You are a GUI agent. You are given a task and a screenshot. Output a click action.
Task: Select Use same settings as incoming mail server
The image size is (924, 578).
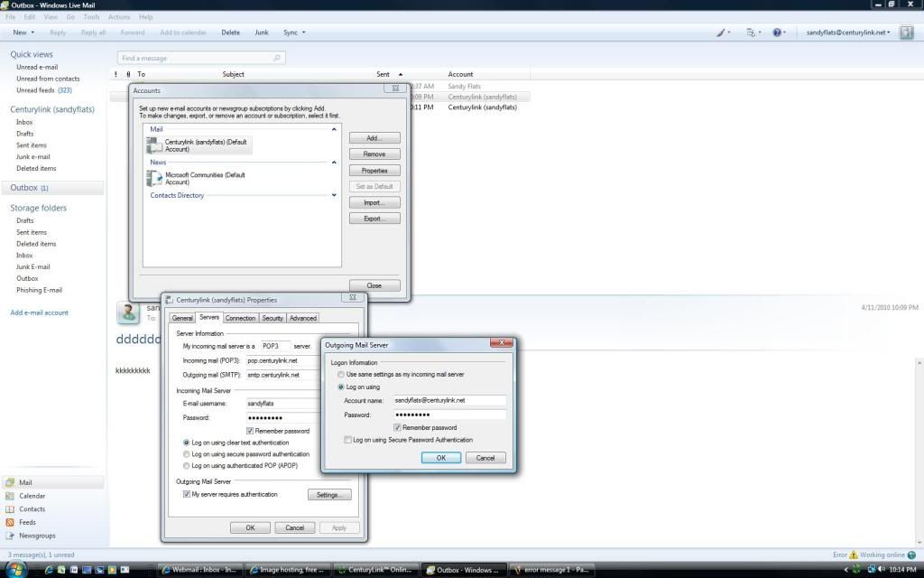pyautogui.click(x=340, y=375)
